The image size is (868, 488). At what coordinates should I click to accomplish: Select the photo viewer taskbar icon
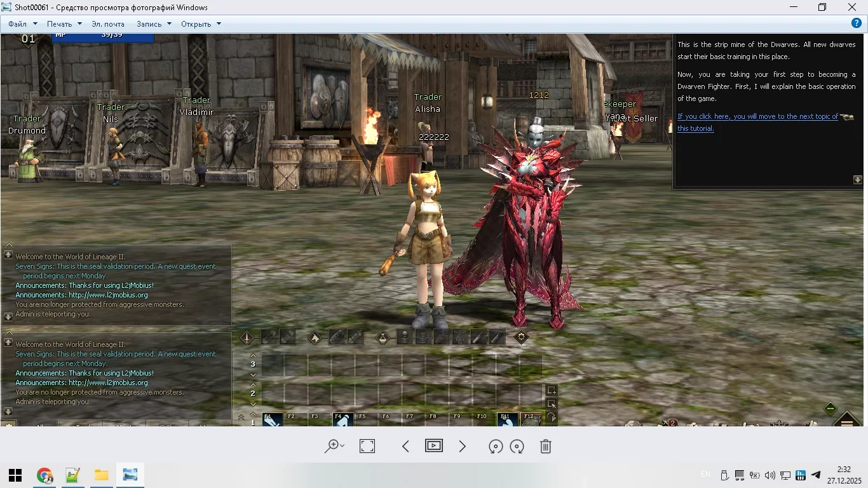coord(130,475)
